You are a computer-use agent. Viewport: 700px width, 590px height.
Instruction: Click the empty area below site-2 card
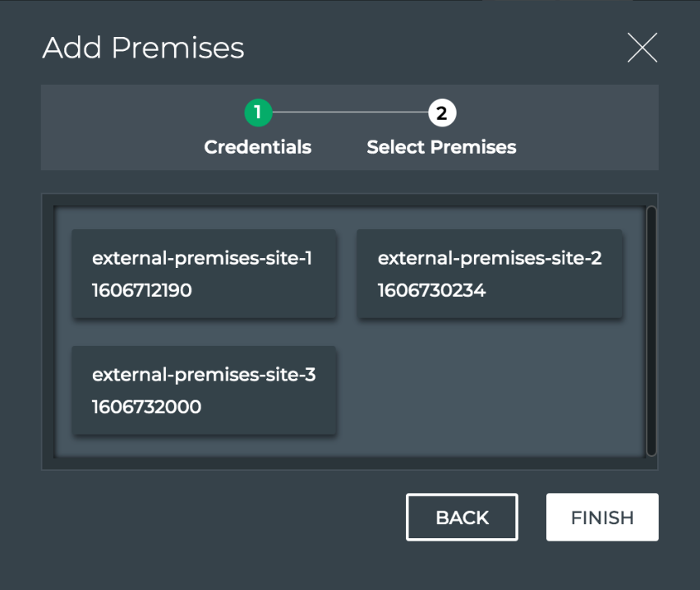[490, 388]
